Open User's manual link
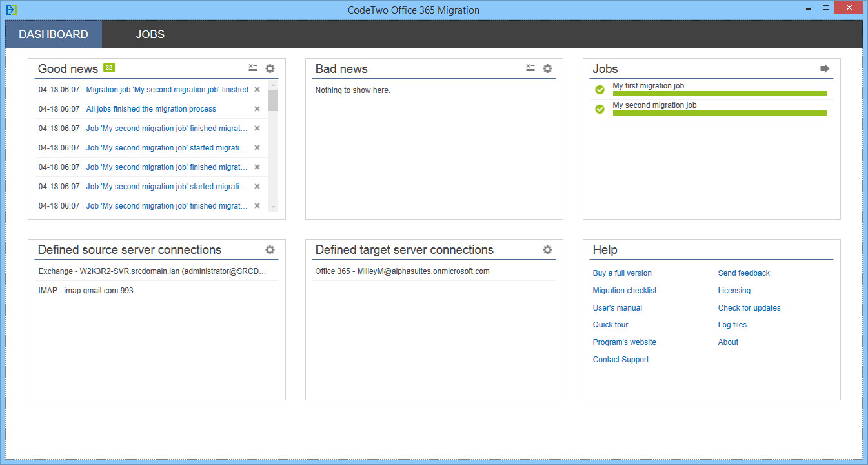 618,308
